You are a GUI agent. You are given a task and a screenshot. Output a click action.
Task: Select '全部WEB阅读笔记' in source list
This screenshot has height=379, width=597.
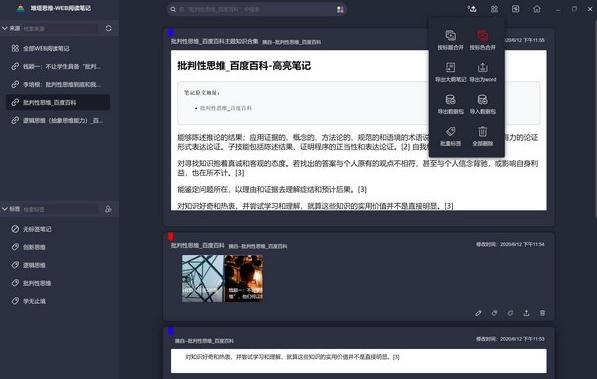(58, 48)
